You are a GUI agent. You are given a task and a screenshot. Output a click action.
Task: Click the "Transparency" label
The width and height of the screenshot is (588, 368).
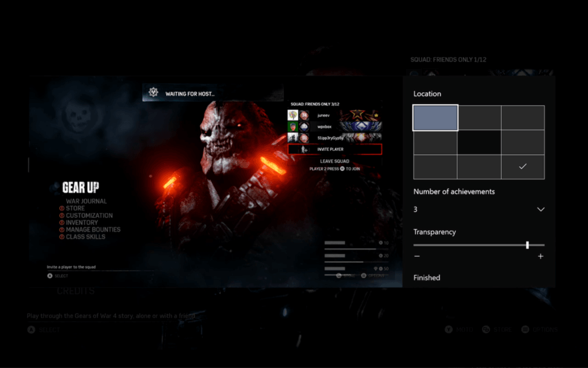tap(435, 232)
